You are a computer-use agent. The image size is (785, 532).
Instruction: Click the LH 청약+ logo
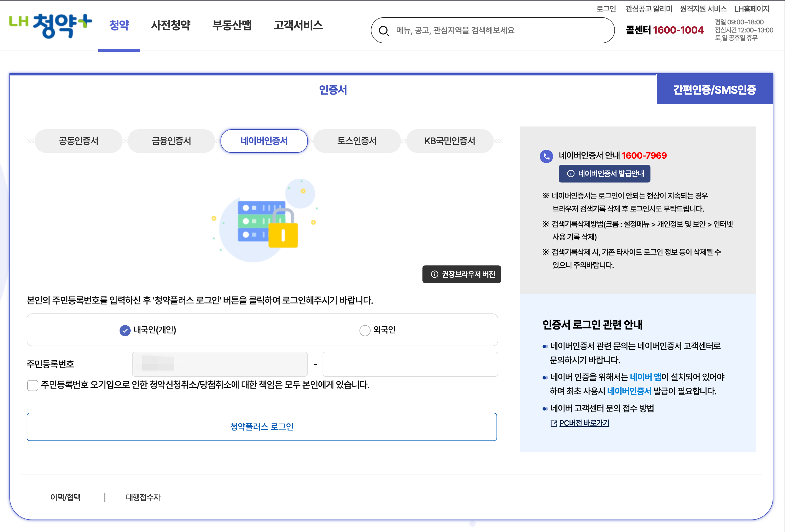point(50,26)
